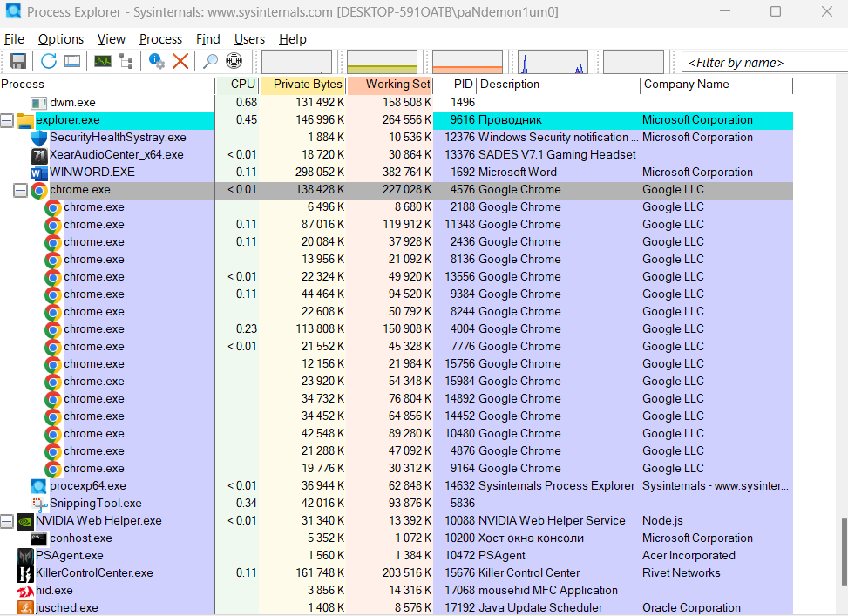Screen dimensions: 848x616
Task: Click the yellow commit history mini graph
Action: point(382,62)
